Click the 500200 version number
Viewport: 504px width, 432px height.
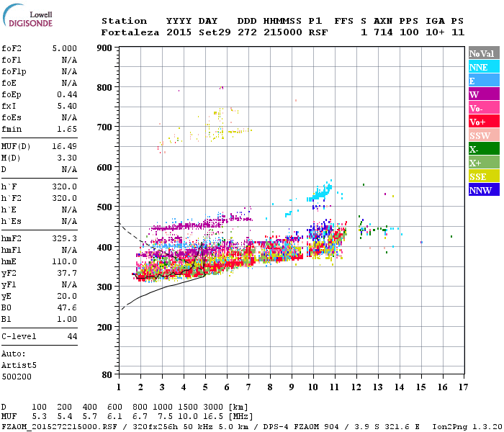point(17,377)
